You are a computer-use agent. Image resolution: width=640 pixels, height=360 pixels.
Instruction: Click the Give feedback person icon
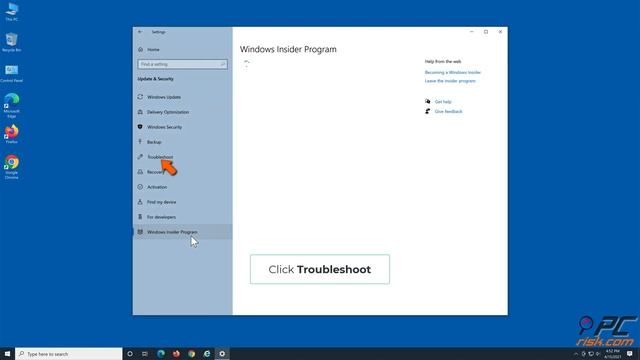(427, 111)
